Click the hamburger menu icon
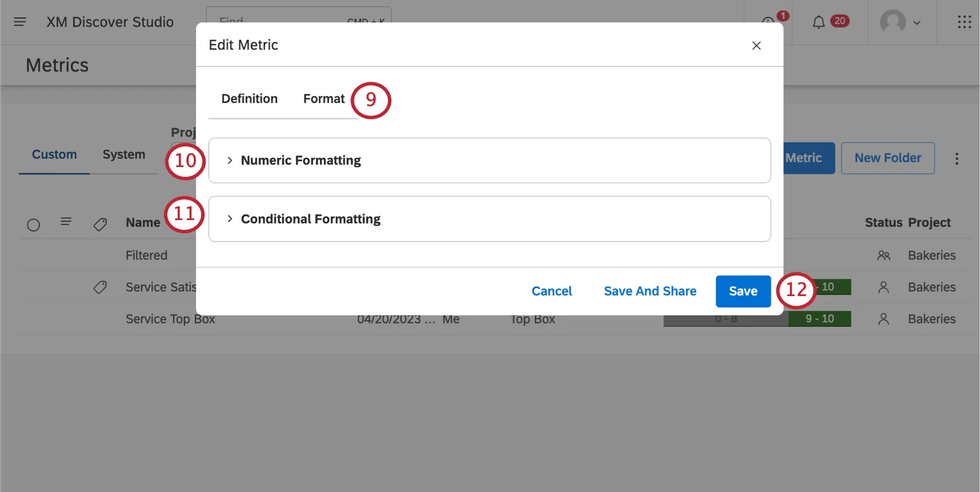 click(x=20, y=22)
